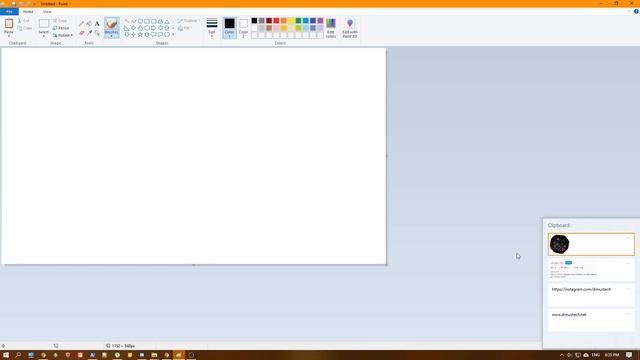Pick the yellow palette swatch
The height and width of the screenshot is (360, 640).
click(291, 21)
